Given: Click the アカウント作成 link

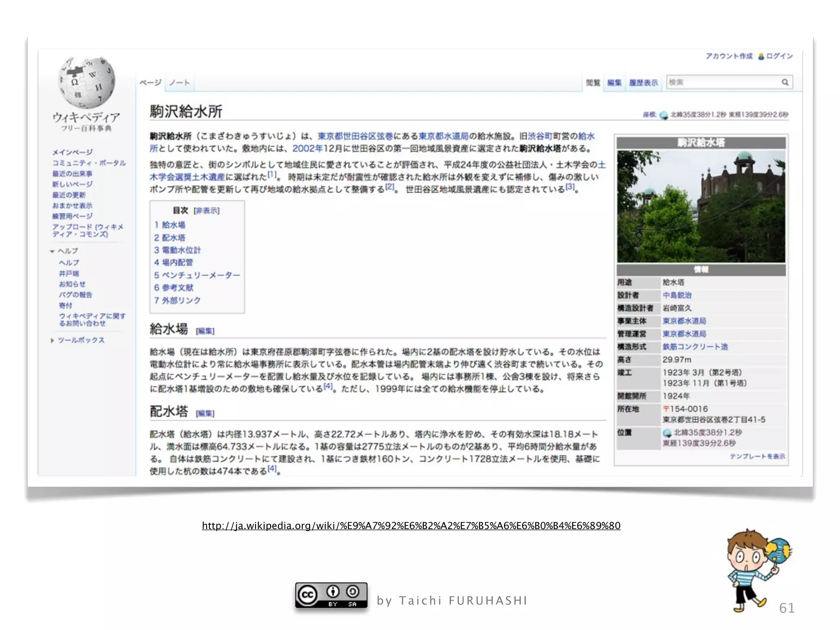Looking at the screenshot, I should [x=729, y=56].
